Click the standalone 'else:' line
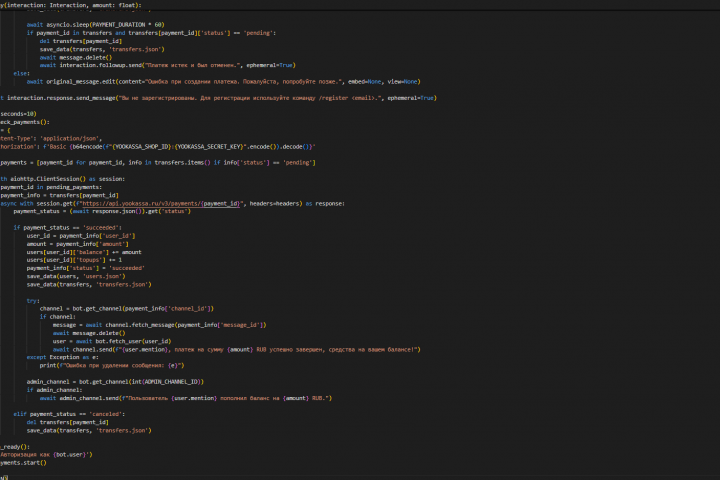Viewport: 720px width, 480px height. pos(22,73)
